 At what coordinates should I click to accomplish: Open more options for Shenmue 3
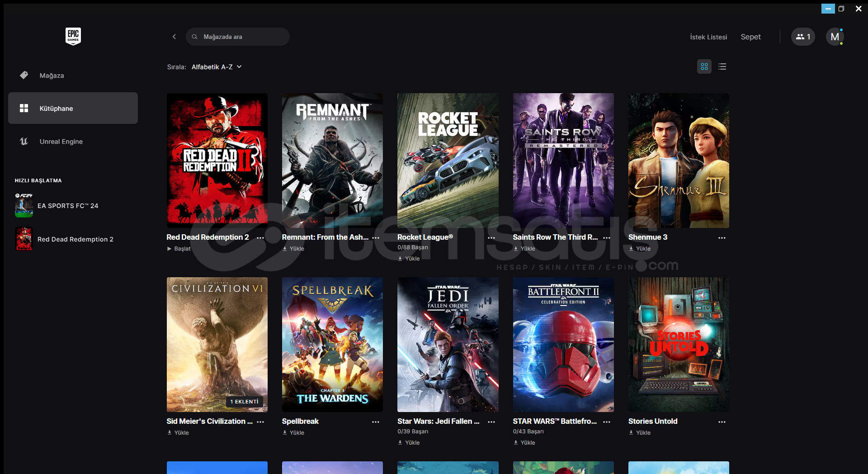pos(722,237)
